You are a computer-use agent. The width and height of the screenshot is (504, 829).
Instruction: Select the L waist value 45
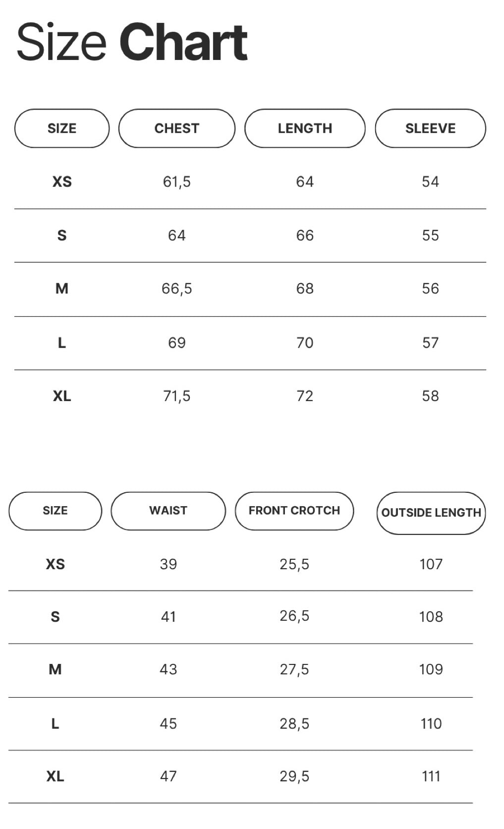[168, 724]
